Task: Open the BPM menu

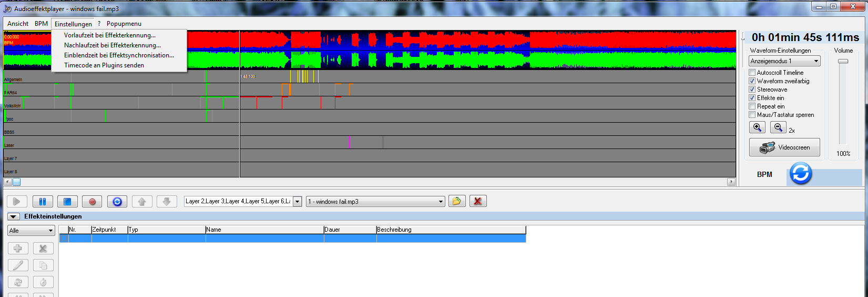Action: tap(41, 24)
